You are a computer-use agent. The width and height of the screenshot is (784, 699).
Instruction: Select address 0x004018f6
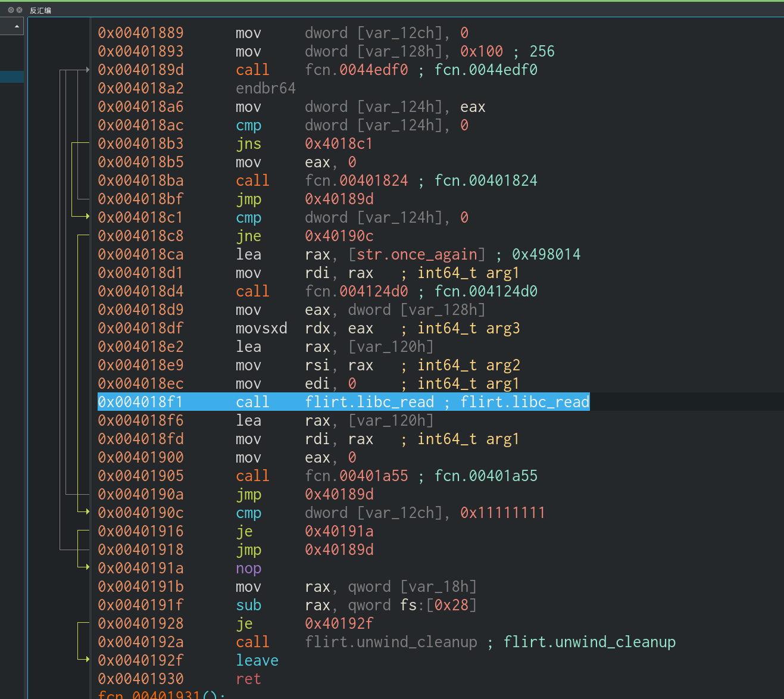pyautogui.click(x=140, y=420)
